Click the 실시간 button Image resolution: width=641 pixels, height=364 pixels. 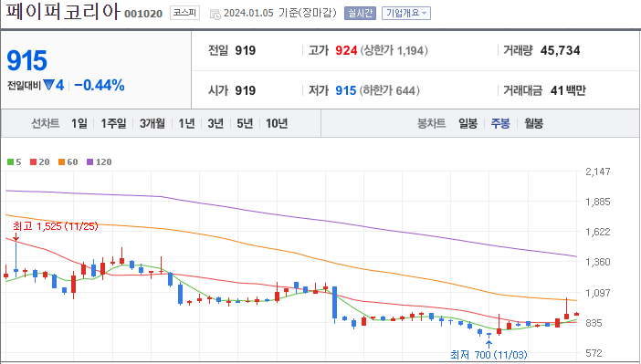(x=360, y=13)
